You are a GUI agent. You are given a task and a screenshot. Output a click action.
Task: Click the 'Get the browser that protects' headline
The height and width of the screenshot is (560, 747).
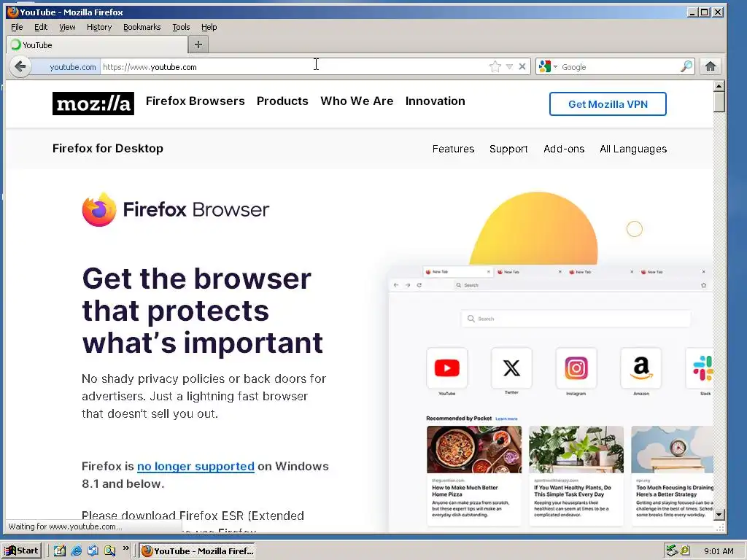point(203,311)
